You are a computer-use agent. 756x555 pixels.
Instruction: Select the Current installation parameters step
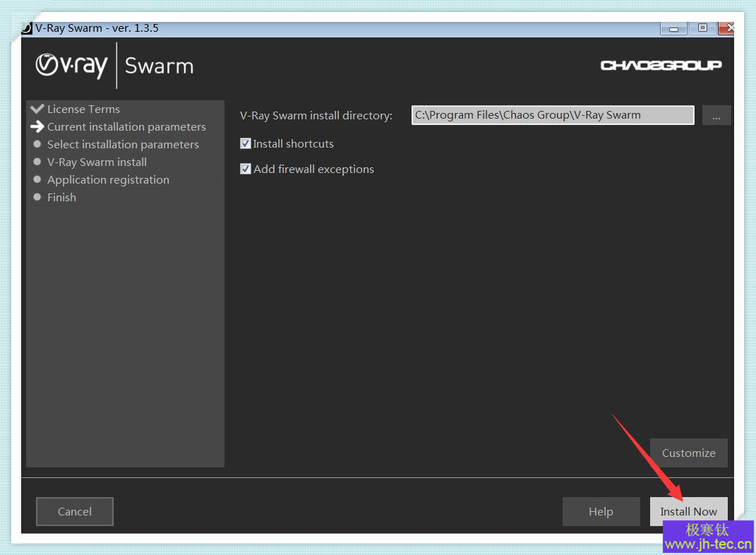tap(126, 127)
